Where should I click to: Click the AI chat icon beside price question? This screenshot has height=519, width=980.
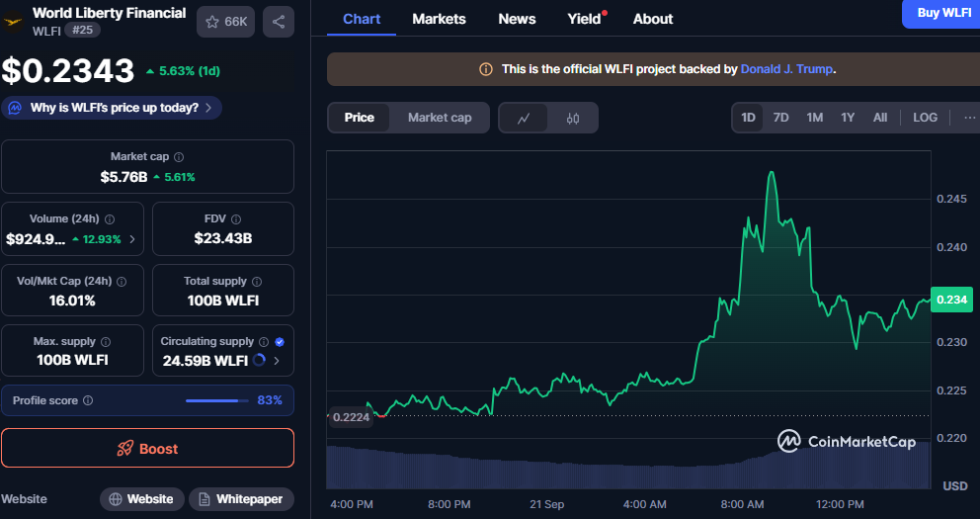click(15, 108)
